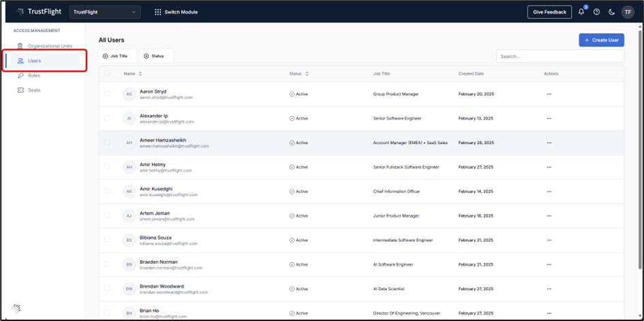Click email aaron.stryd@trustflight.com

[x=166, y=98]
